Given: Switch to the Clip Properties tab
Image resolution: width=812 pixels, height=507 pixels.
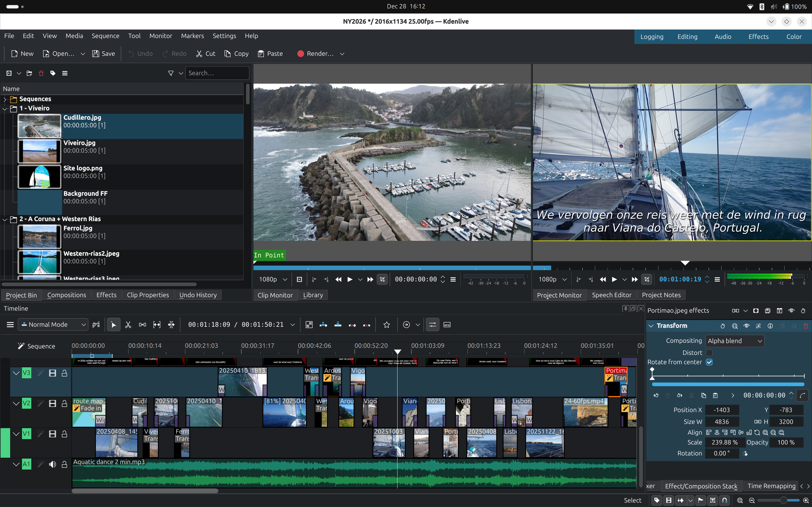Looking at the screenshot, I should click(x=148, y=295).
